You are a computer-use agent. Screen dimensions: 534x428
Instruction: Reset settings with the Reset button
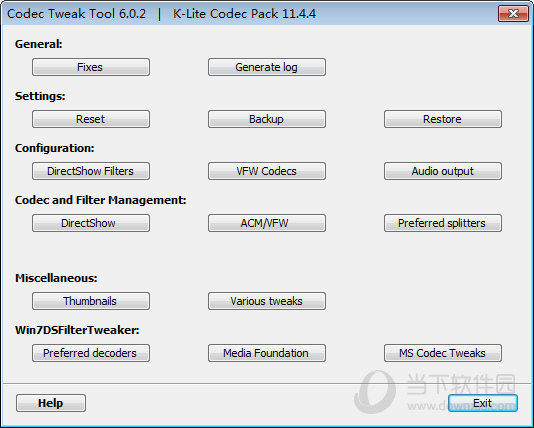[x=91, y=119]
